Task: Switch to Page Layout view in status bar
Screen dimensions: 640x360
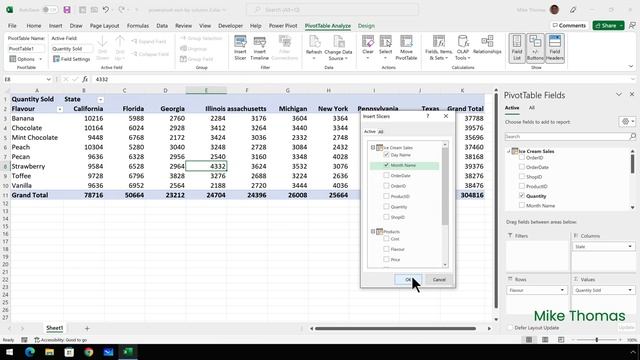Action: point(545,340)
